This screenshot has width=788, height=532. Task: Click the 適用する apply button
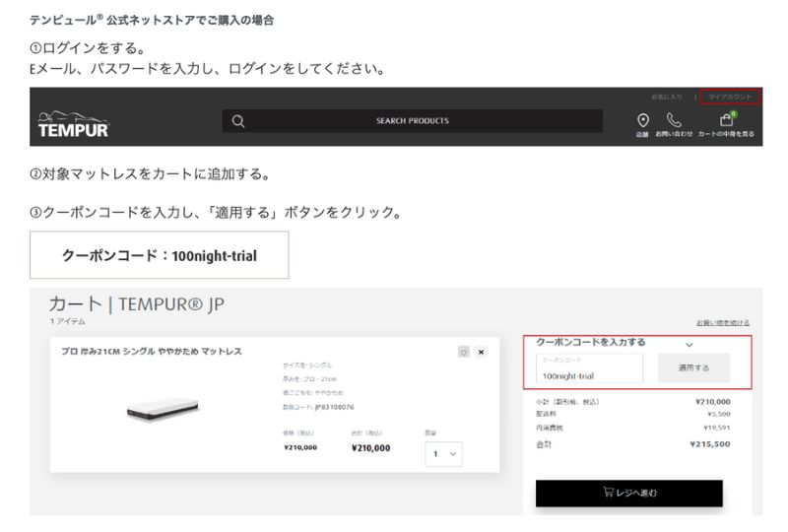693,368
